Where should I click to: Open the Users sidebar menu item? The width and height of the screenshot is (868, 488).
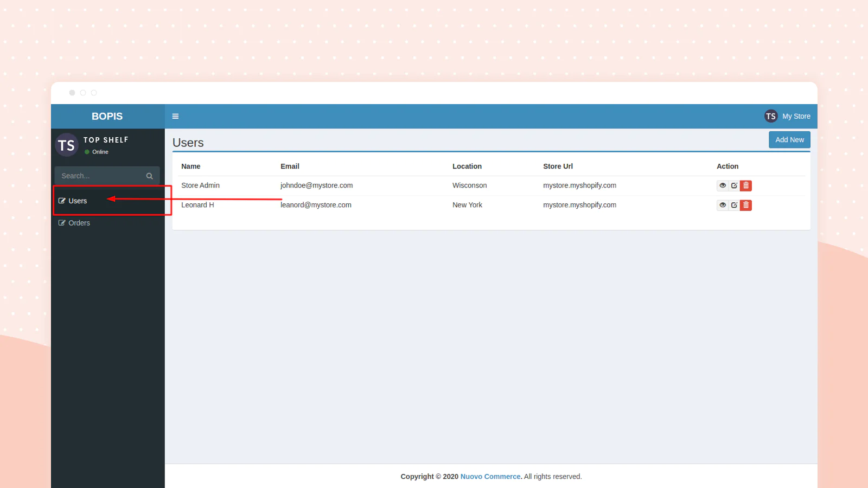click(x=108, y=201)
